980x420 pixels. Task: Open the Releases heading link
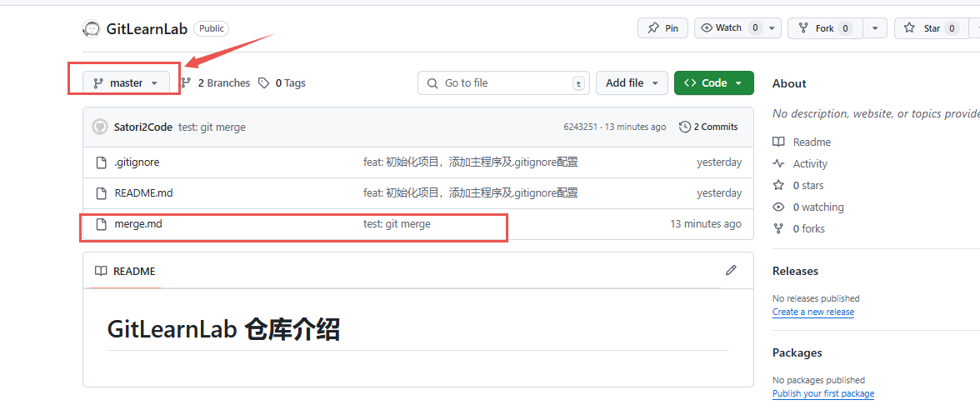[x=795, y=272]
